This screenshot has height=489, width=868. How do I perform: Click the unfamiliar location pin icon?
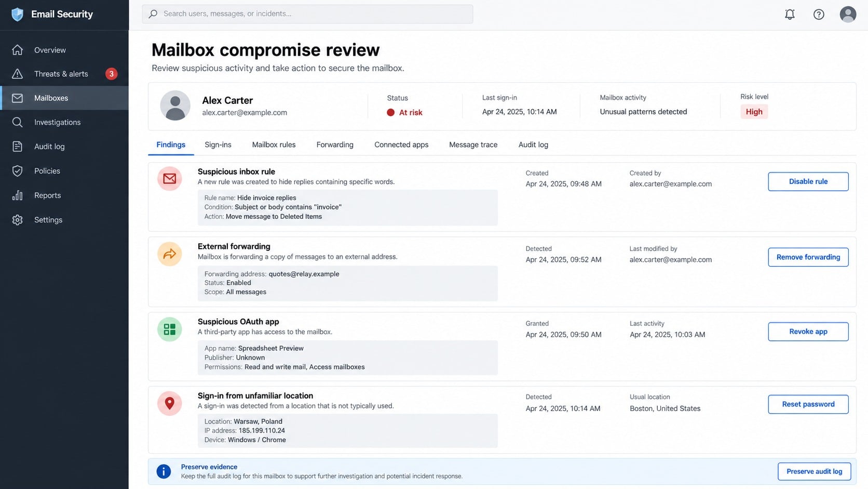coord(170,403)
